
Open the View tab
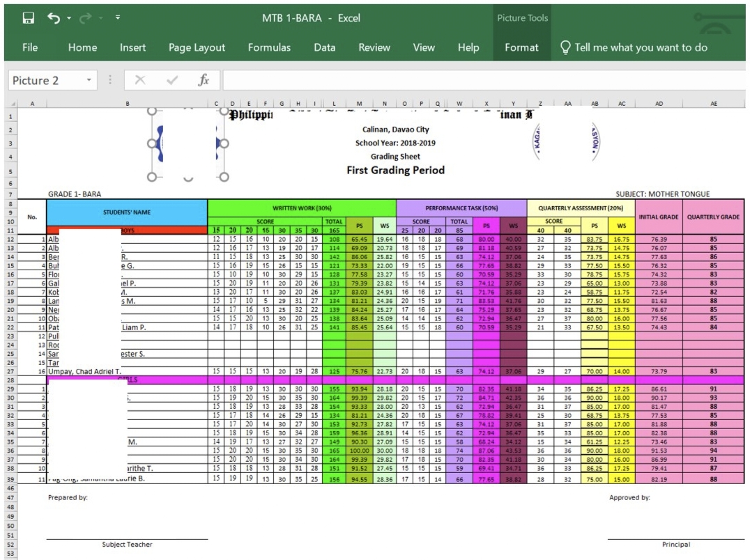(424, 47)
